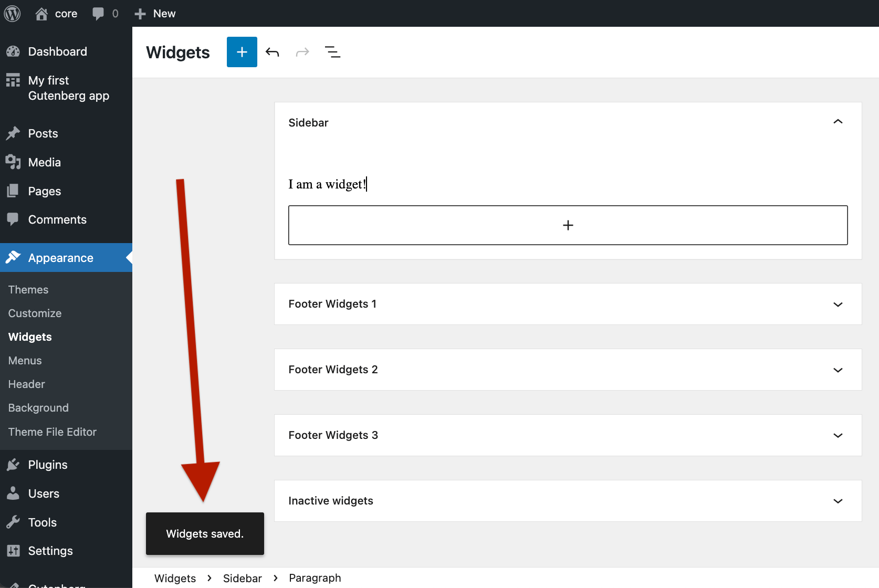
Task: Click the 'I am a widget!' paragraph
Action: point(328,184)
